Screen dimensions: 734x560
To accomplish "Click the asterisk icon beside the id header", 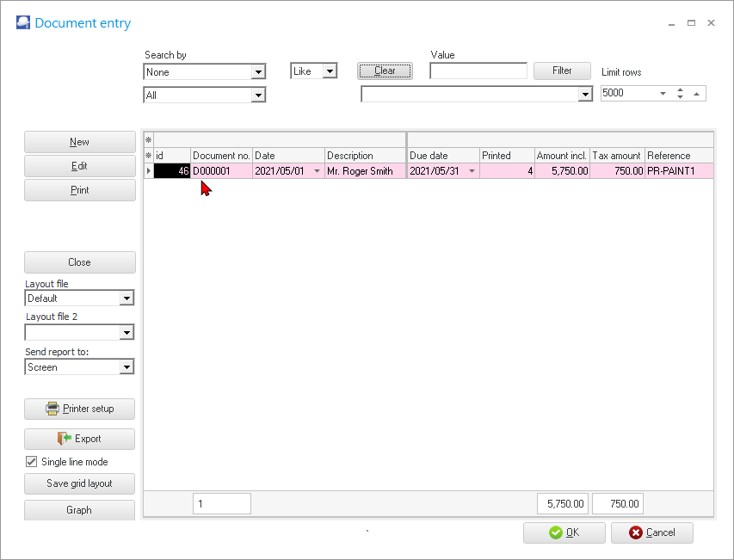I will pyautogui.click(x=148, y=156).
